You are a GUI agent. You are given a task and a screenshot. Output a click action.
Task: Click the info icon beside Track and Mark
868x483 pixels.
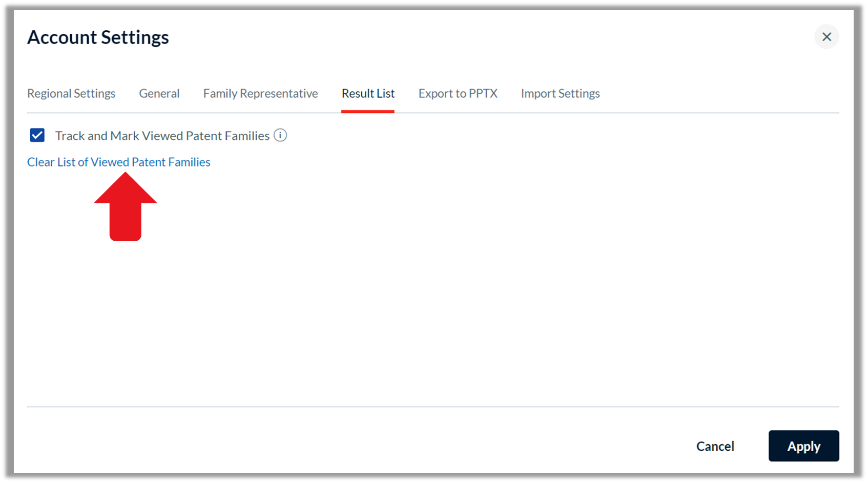coord(280,135)
